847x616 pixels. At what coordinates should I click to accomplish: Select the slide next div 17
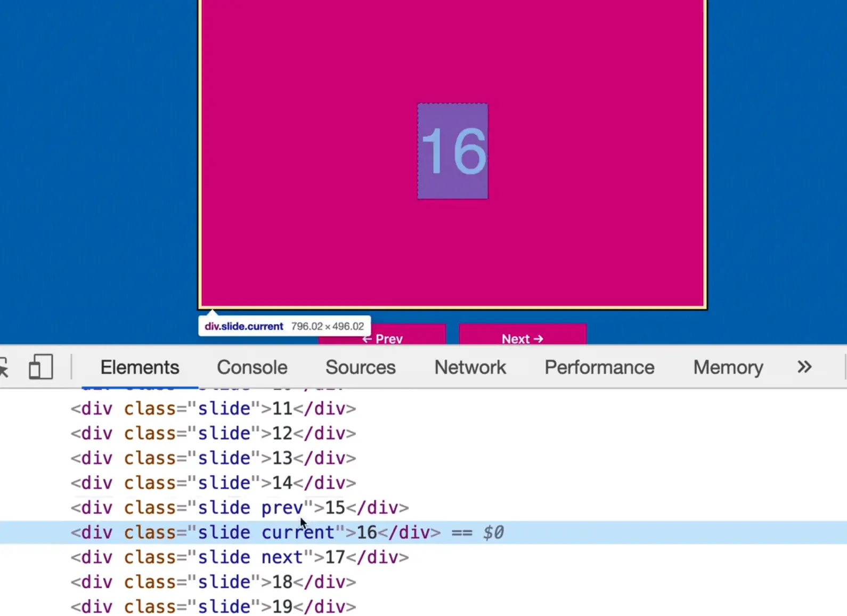(x=240, y=557)
